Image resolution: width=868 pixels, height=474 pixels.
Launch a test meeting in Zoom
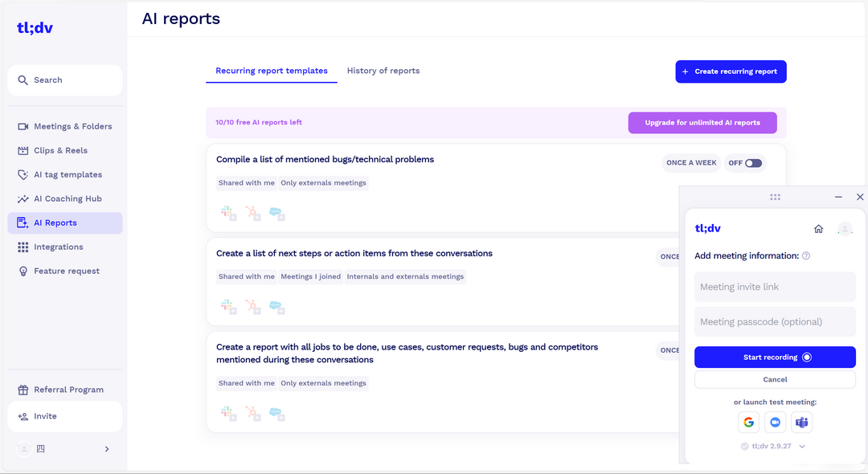pyautogui.click(x=775, y=422)
